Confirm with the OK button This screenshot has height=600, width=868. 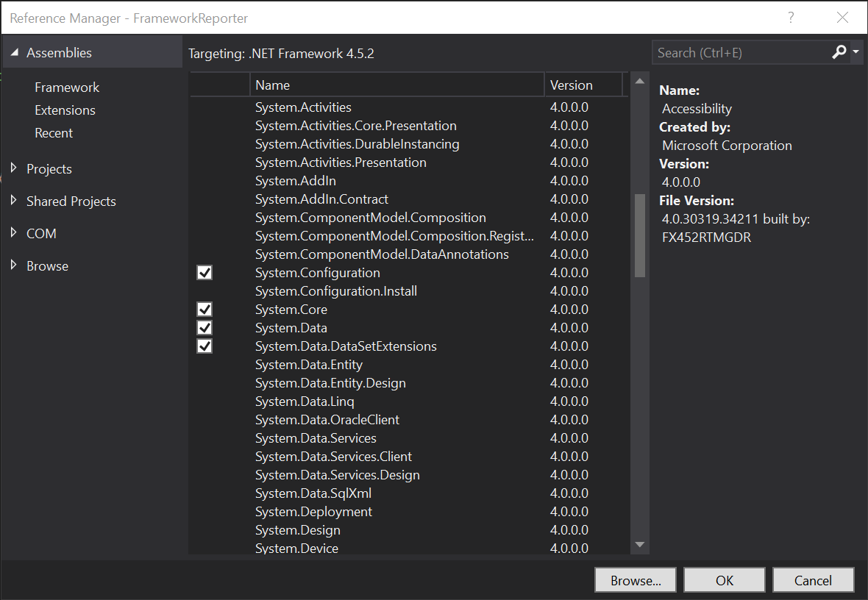click(724, 580)
